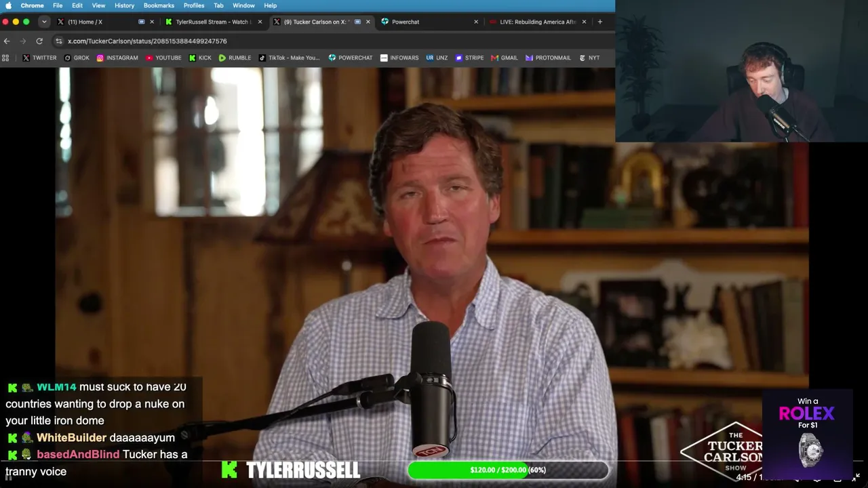This screenshot has width=868, height=488.
Task: Open the apps grid in bookmarks bar
Action: tap(5, 58)
